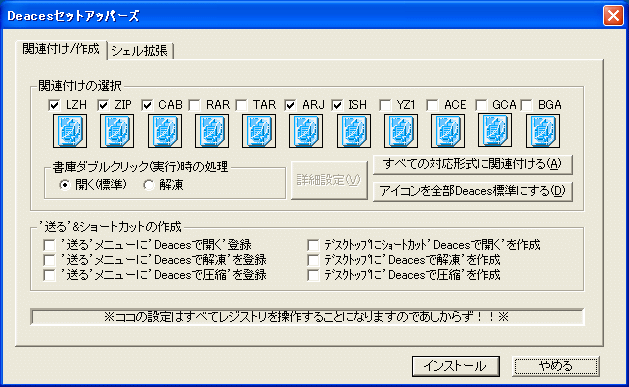Enable the TAR association checkbox
This screenshot has width=629, height=387.
point(241,105)
